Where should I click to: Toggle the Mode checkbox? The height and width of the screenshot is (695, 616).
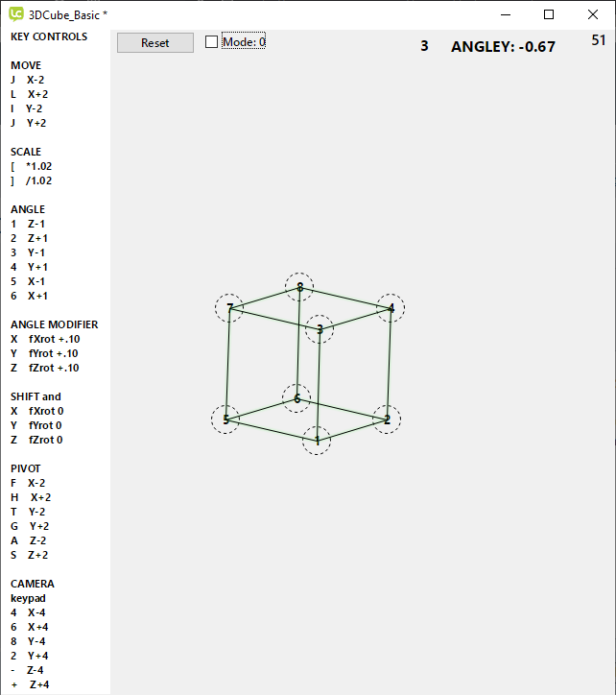(x=212, y=42)
